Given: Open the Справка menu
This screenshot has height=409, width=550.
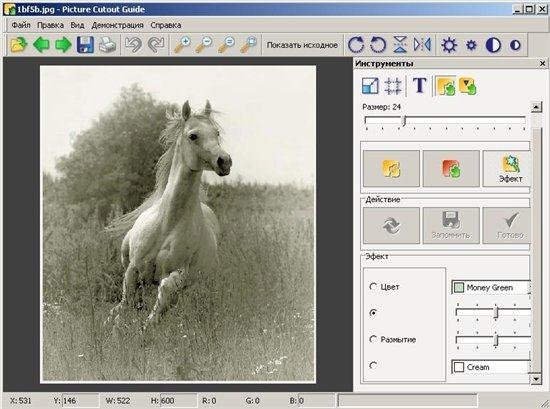Looking at the screenshot, I should click(166, 25).
